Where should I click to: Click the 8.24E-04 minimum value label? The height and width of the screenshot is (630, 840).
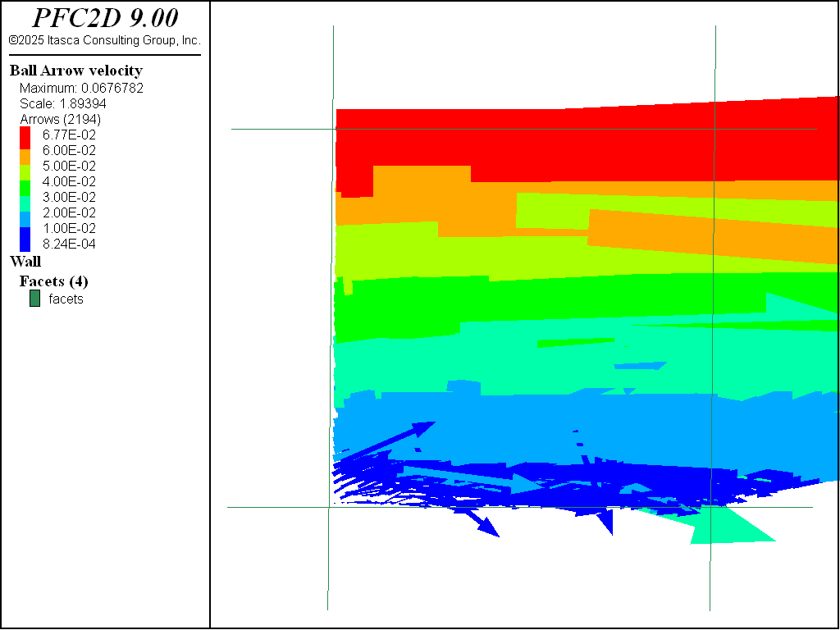coord(69,244)
